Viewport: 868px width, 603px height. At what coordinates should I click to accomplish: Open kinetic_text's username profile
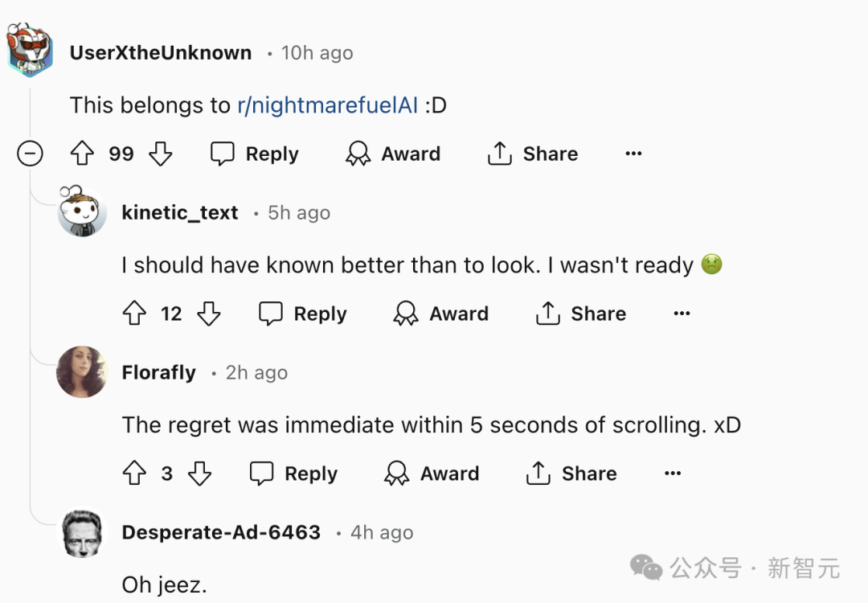pos(180,212)
